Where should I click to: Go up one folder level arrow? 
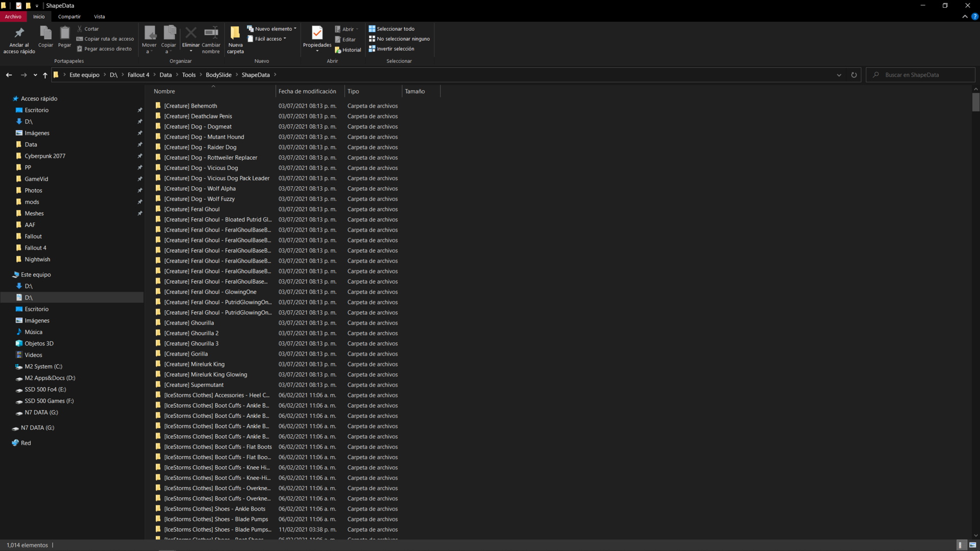click(45, 75)
